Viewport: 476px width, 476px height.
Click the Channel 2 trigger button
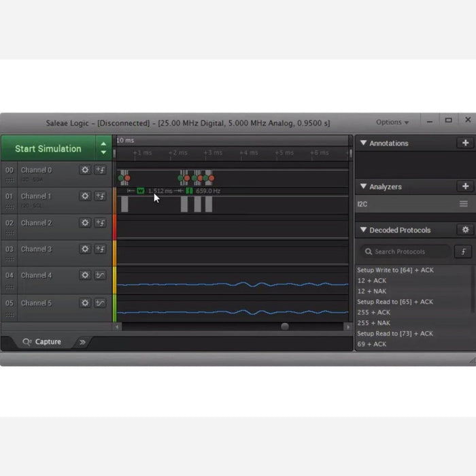pos(100,223)
